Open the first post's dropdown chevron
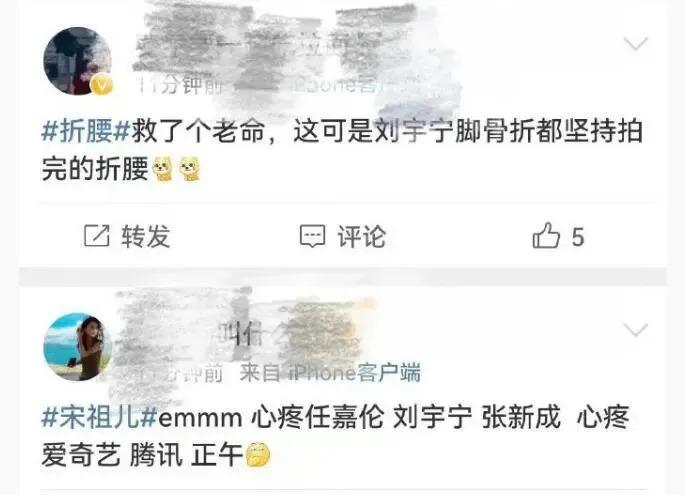 (636, 43)
